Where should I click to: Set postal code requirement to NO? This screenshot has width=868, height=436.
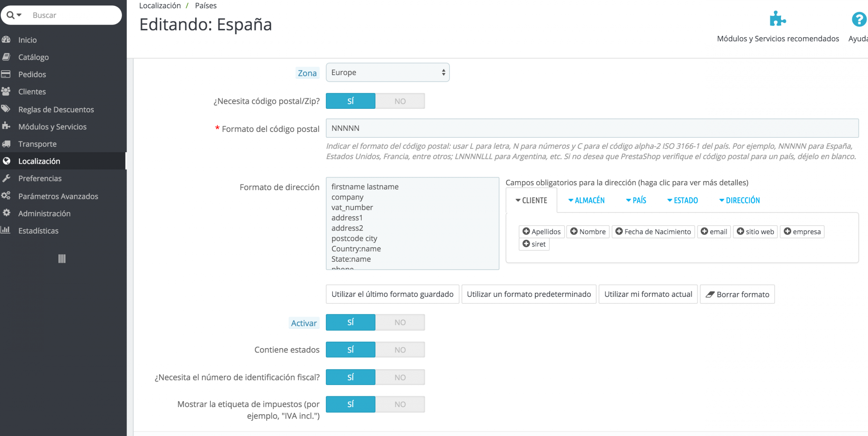(400, 101)
